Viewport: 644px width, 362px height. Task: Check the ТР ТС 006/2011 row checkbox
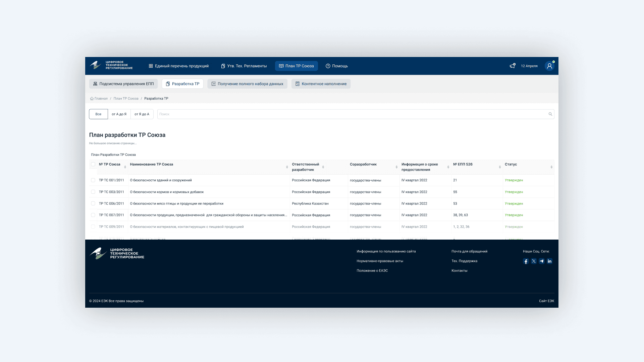[93, 203]
